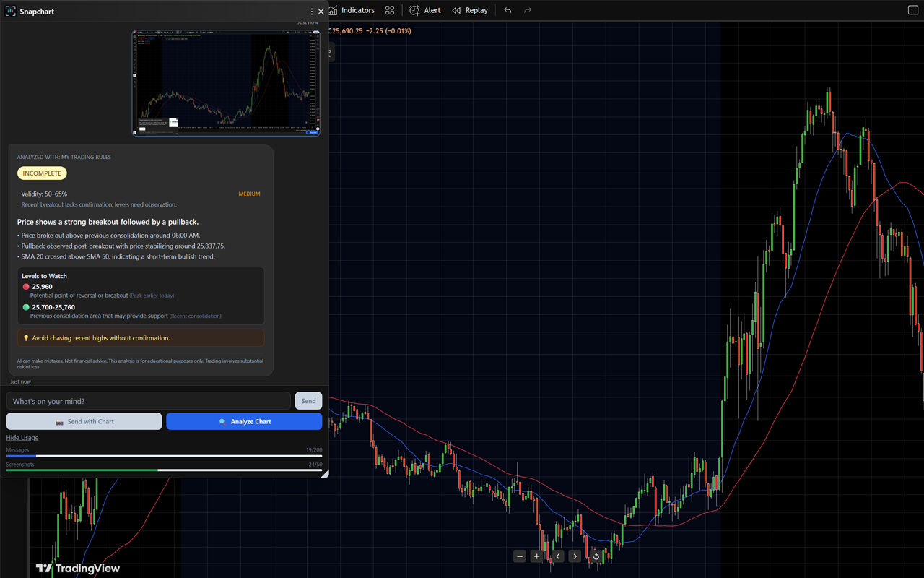Viewport: 924px width, 578px height.
Task: Click the TradingView logo
Action: coord(78,569)
